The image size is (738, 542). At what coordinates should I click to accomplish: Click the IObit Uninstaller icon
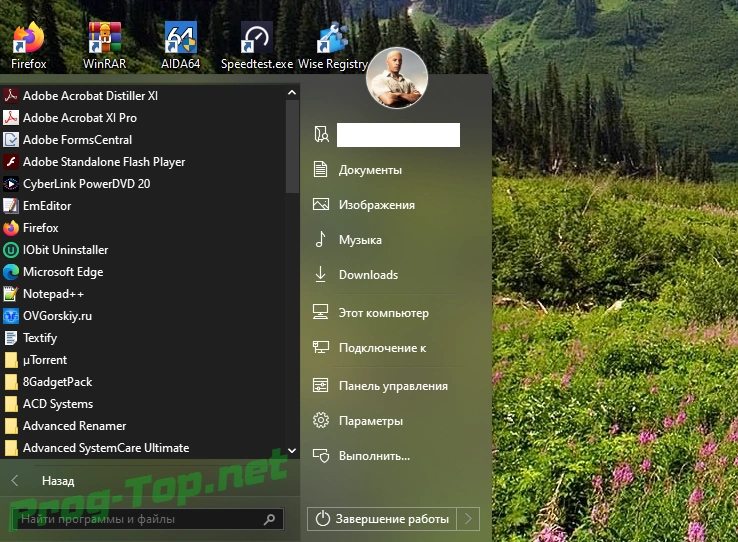(x=11, y=250)
